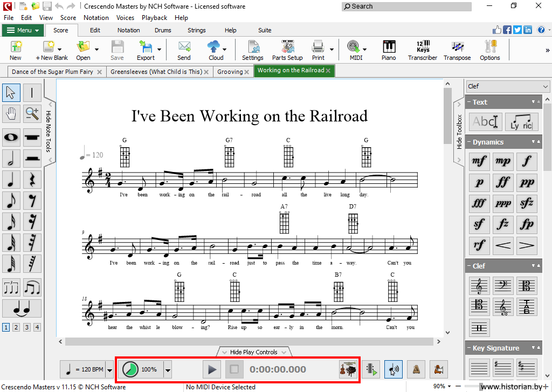Select the whole note tool
Viewport: 552px width, 392px height.
click(x=11, y=137)
